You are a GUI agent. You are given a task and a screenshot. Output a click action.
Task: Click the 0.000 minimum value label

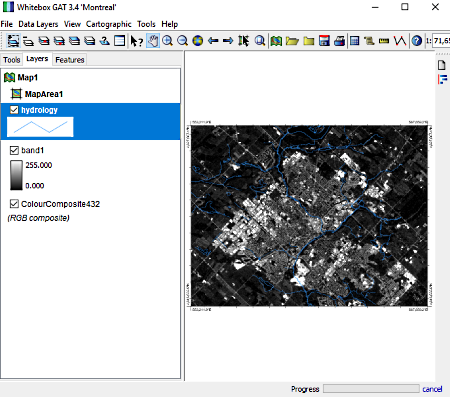tap(35, 186)
